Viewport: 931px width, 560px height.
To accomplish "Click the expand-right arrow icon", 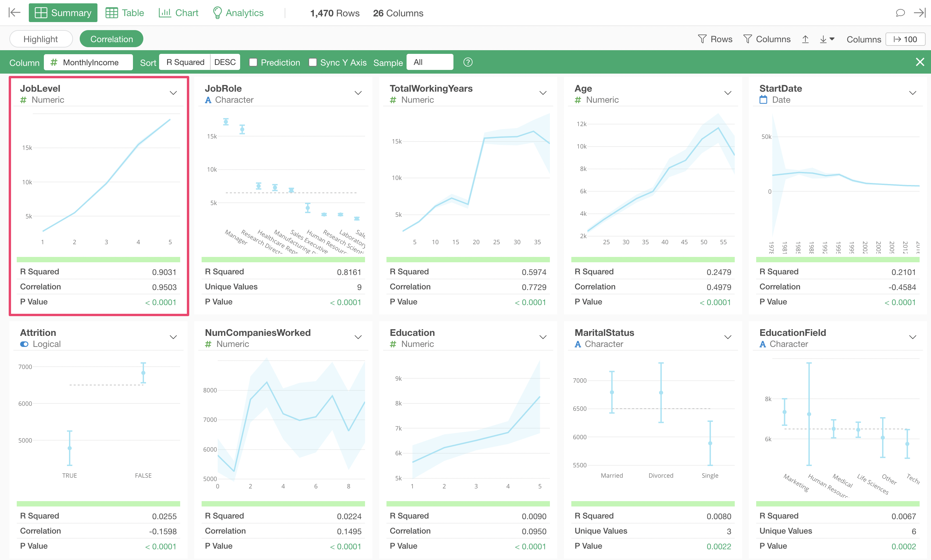I will point(920,13).
